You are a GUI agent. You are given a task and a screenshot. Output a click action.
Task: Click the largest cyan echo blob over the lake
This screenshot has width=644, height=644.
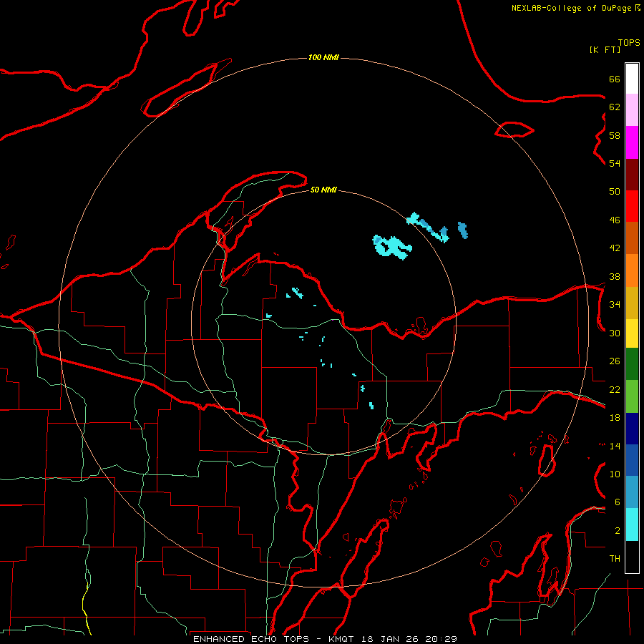pos(391,247)
